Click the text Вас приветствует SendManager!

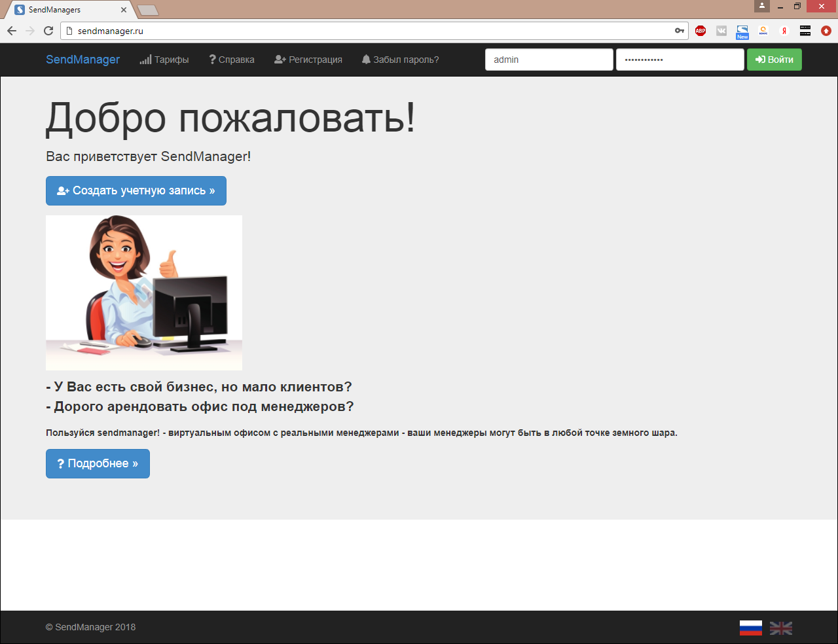click(x=149, y=156)
